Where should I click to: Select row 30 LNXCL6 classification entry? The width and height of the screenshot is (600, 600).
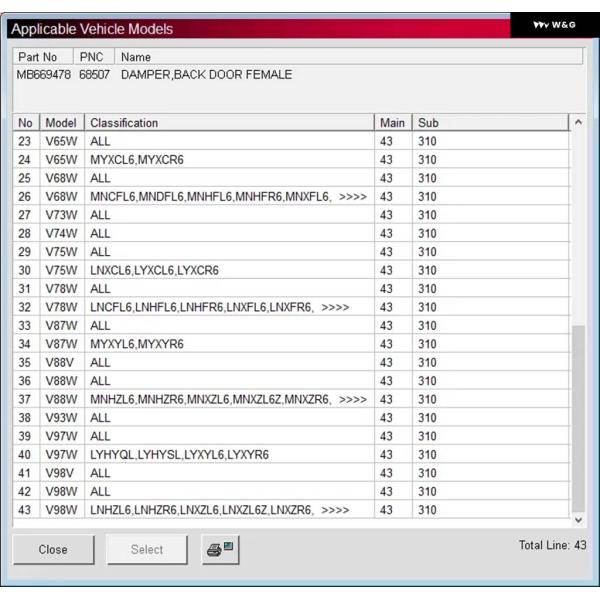[154, 270]
